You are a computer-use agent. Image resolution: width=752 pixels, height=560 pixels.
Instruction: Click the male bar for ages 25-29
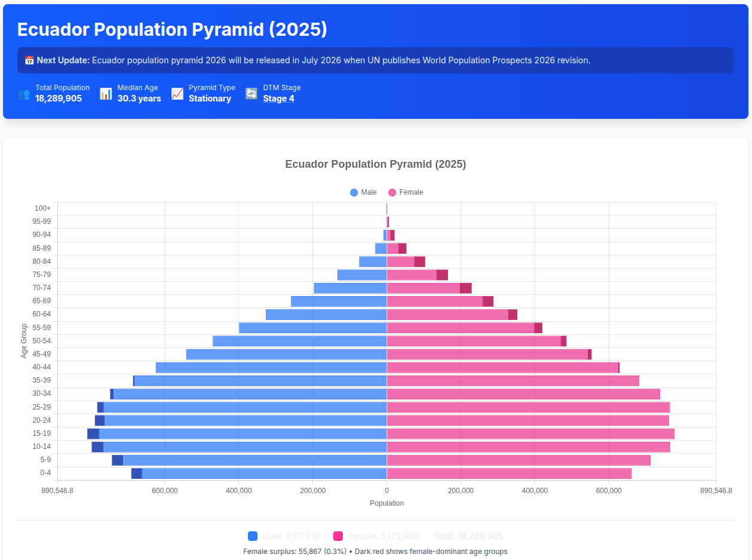(x=245, y=407)
